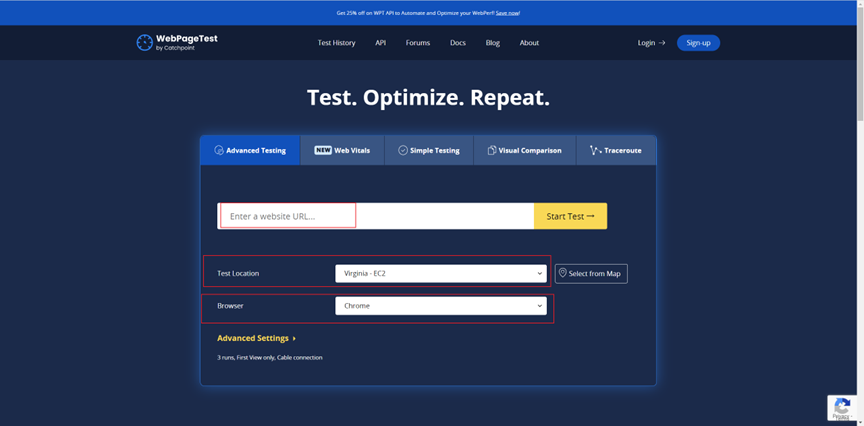Click the NEW badge on Web Vitals
The width and height of the screenshot is (864, 426).
coord(323,150)
